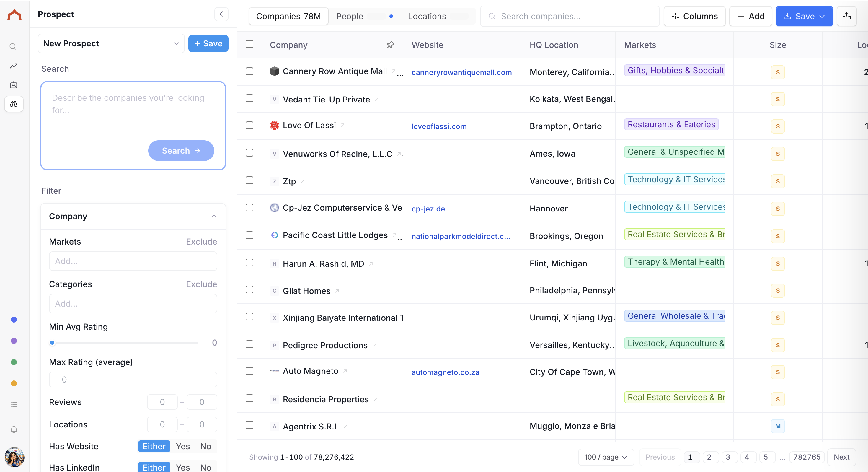
Task: Open the trending chart icon in sidebar
Action: click(14, 66)
